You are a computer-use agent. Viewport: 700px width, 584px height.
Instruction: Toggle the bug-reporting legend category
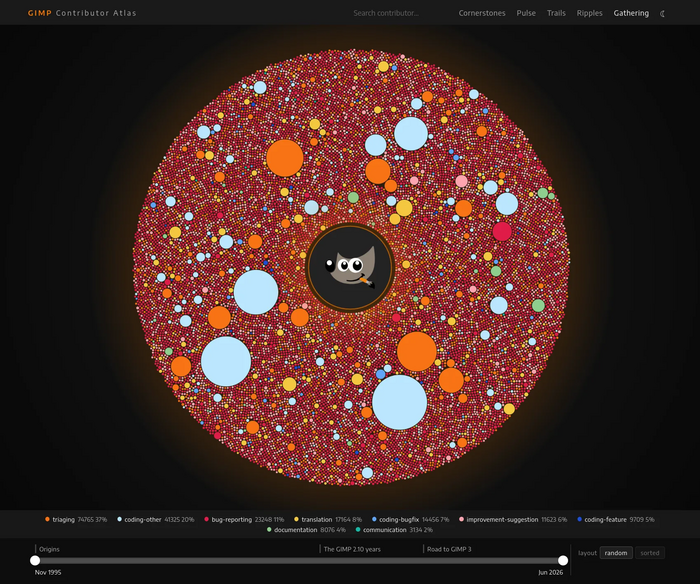[x=244, y=519]
